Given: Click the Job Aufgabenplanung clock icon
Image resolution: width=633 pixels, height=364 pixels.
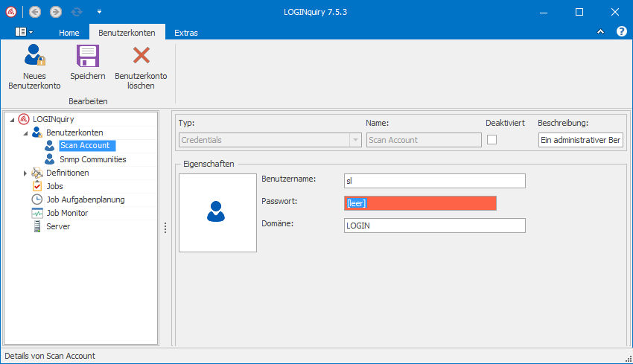Looking at the screenshot, I should click(x=37, y=199).
